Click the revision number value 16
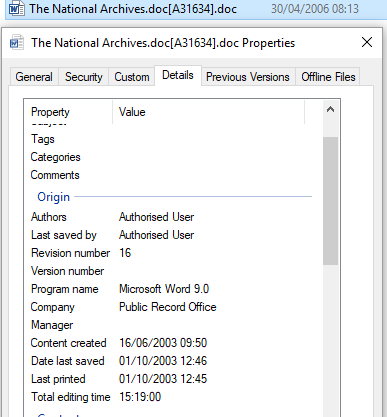The image size is (387, 417). [125, 253]
